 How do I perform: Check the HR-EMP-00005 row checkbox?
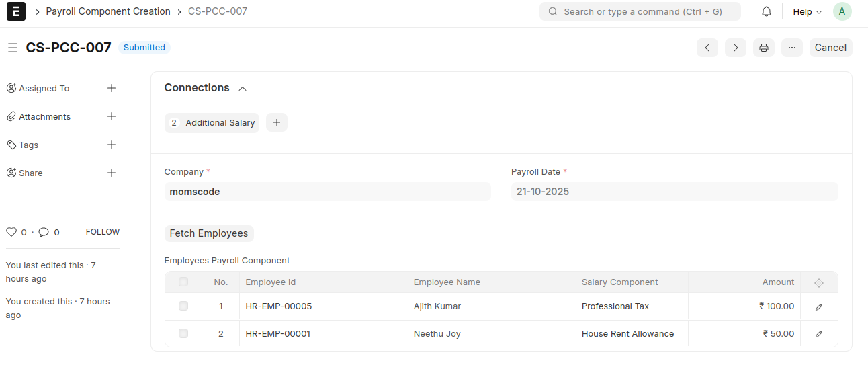[x=183, y=306]
